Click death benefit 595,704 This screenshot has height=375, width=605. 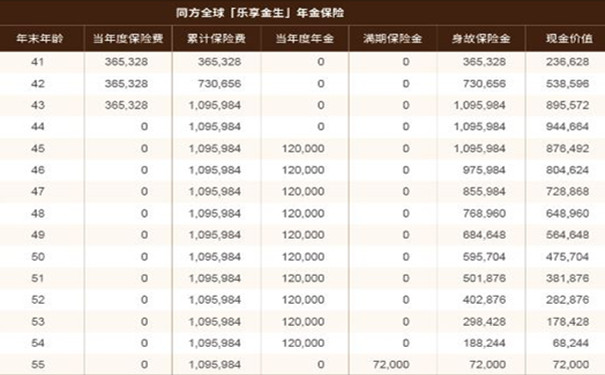[484, 257]
